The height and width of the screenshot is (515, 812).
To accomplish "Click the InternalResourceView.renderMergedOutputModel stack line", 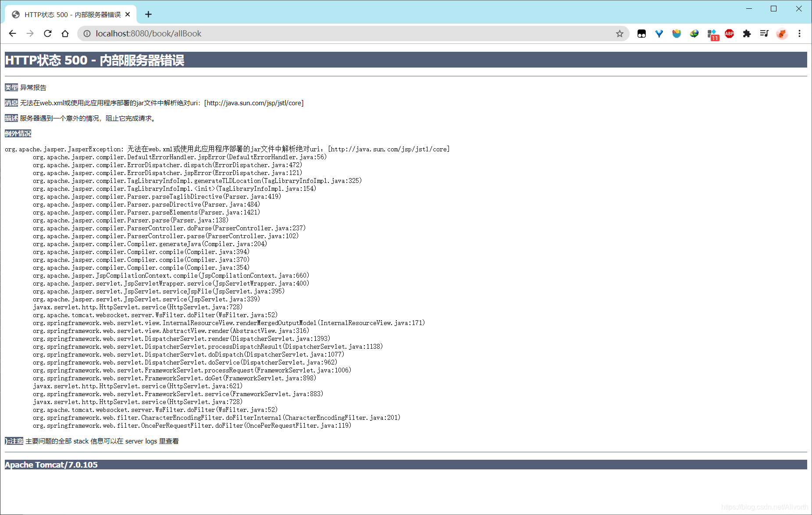I will [x=229, y=323].
